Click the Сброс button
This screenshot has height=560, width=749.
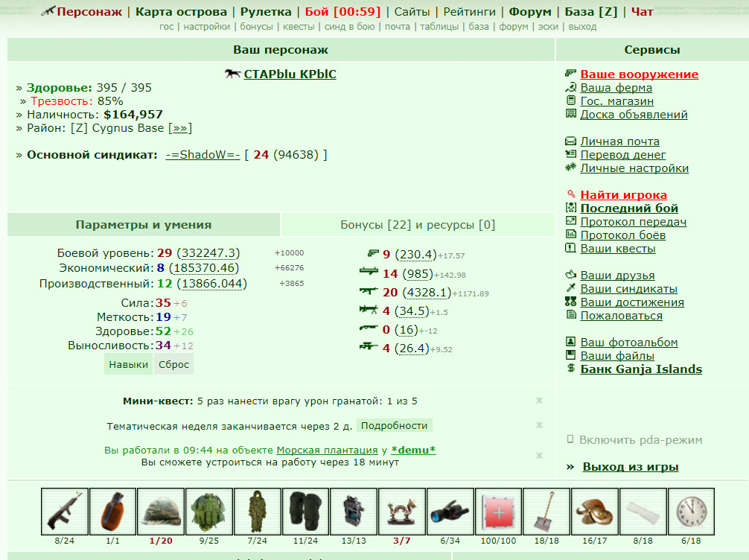point(174,364)
